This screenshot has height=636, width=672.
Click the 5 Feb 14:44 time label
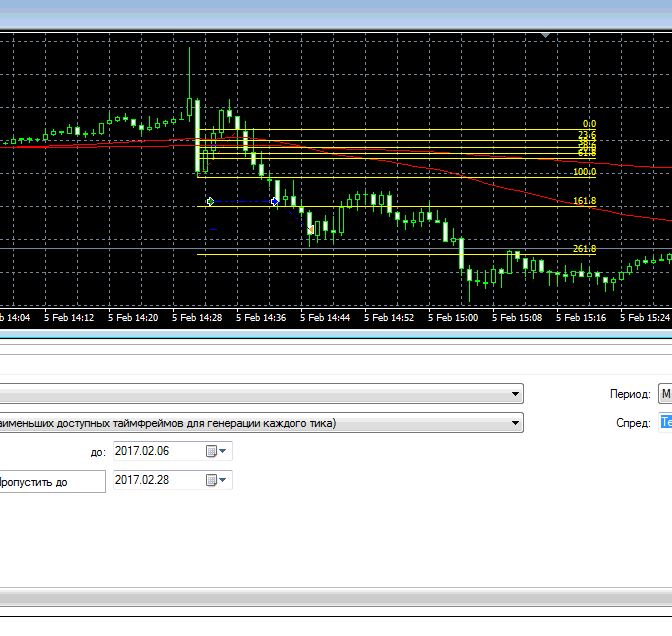[x=325, y=318]
